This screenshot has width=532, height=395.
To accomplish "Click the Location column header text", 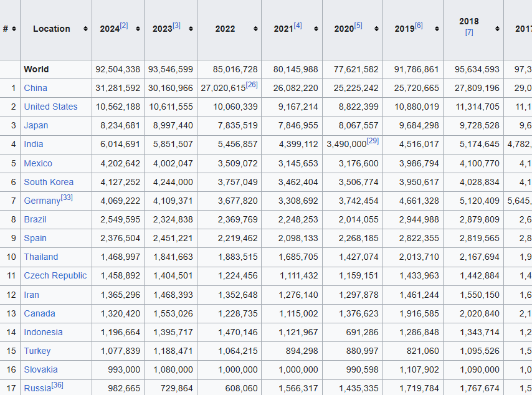I will (52, 29).
